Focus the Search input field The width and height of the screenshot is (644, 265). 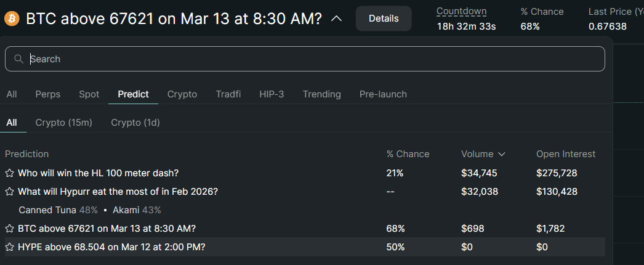(308, 59)
